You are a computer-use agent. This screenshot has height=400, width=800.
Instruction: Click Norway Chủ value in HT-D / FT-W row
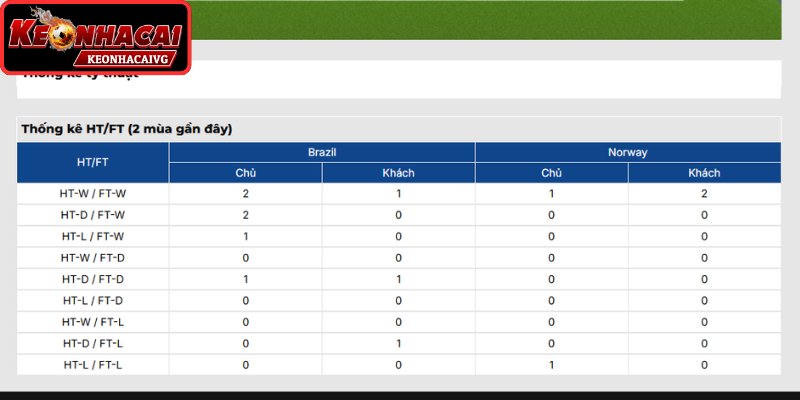tap(552, 215)
